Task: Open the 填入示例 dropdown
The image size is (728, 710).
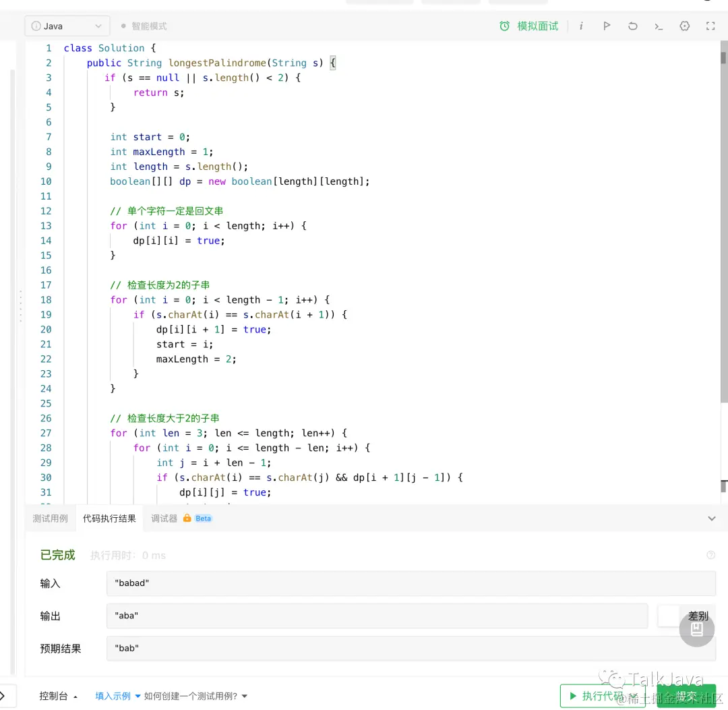Action: tap(117, 696)
